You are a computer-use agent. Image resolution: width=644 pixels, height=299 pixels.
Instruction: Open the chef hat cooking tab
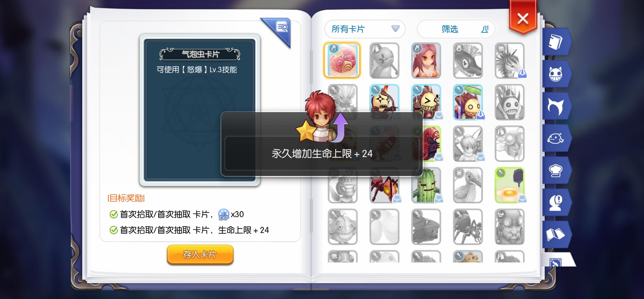pyautogui.click(x=556, y=171)
